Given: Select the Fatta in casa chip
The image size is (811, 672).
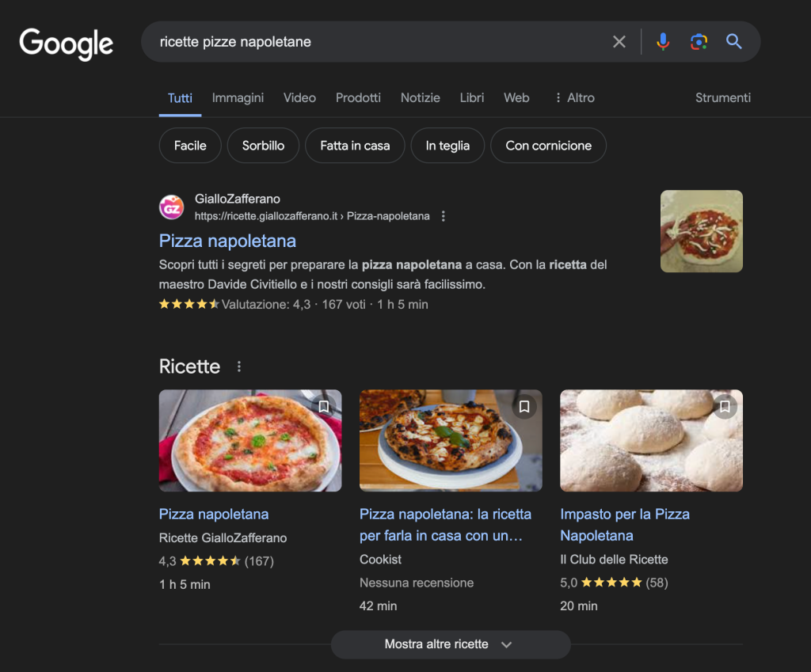Looking at the screenshot, I should click(x=355, y=146).
